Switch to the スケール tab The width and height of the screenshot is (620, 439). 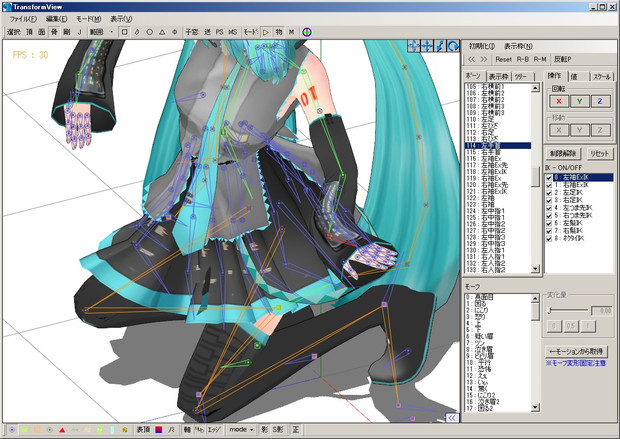click(x=601, y=76)
